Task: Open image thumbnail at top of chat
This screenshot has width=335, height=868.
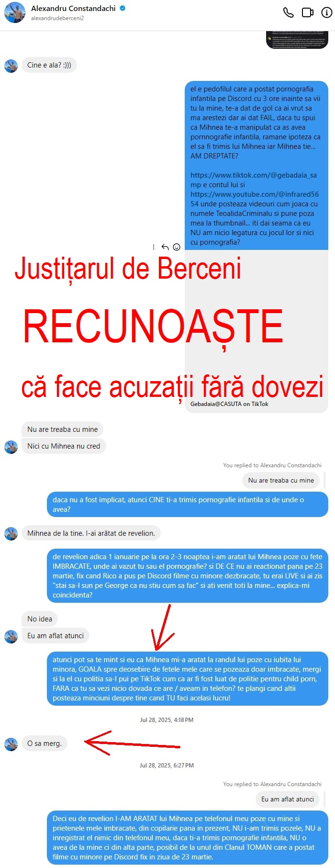Action: (297, 40)
